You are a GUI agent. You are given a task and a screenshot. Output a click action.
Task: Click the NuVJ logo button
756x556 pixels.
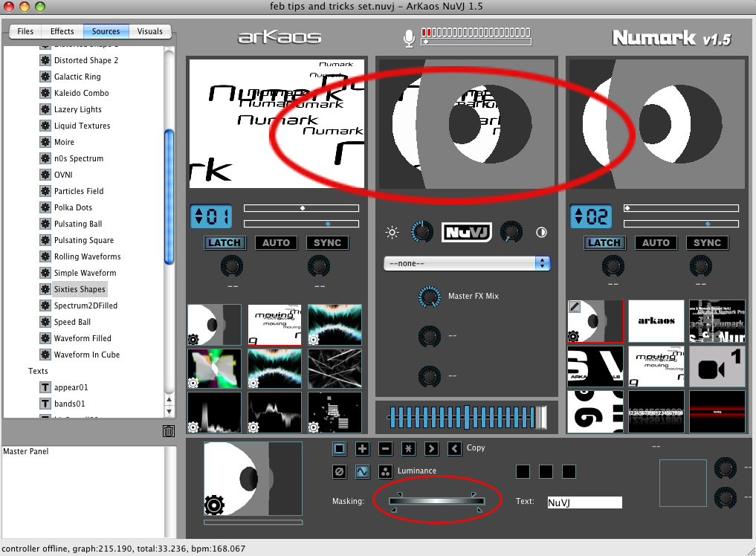coord(467,233)
